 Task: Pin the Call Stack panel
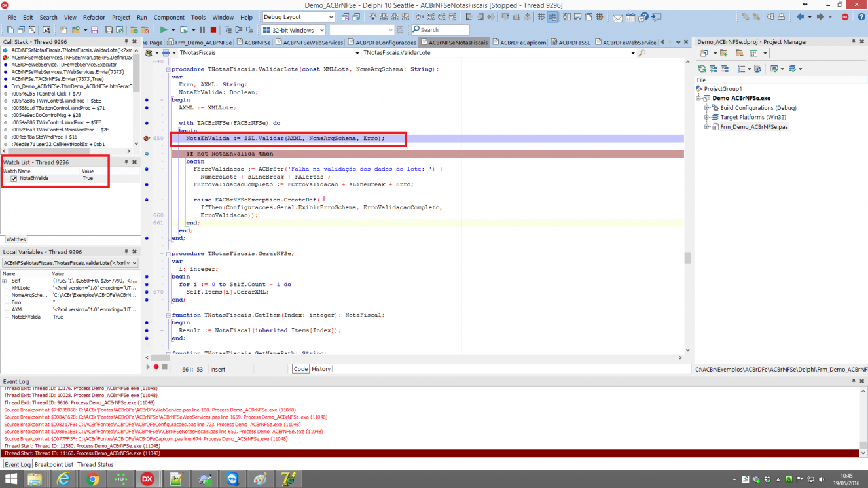tap(126, 42)
